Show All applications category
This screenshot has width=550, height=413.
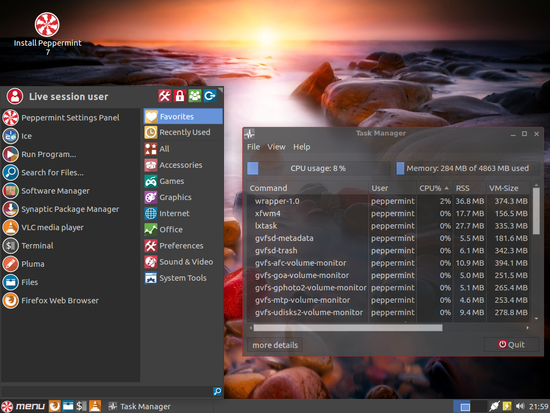point(183,149)
